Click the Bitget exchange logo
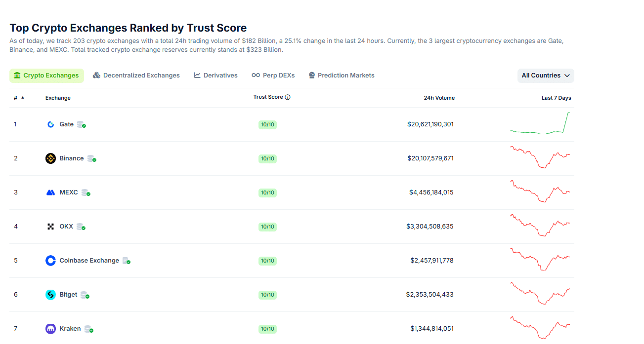 50,294
